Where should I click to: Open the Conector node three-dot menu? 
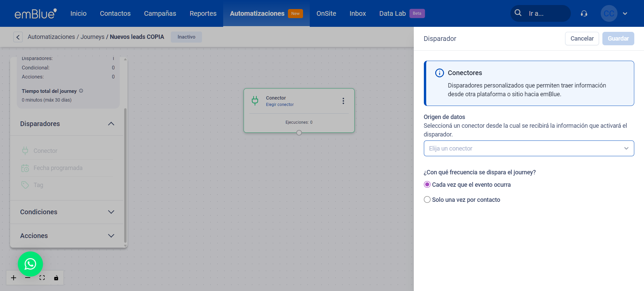click(x=343, y=101)
